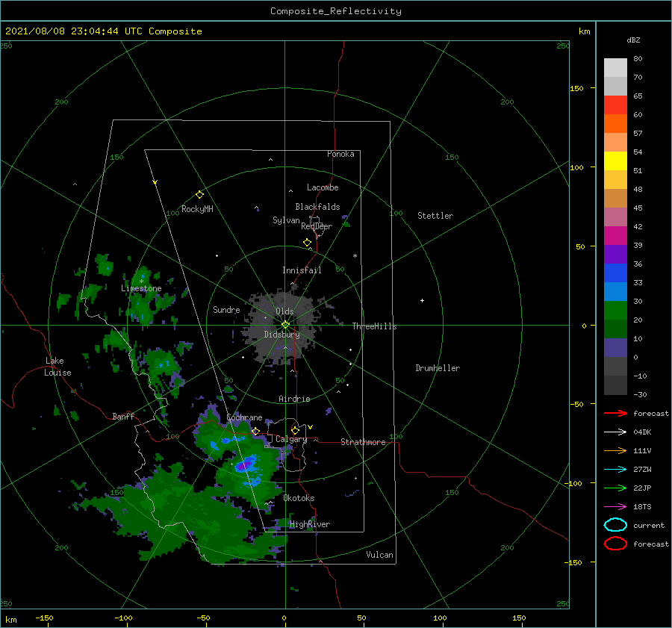Click the gray ground-clutter patch around Olds
Image resolution: width=672 pixels, height=628 pixels.
[281, 326]
